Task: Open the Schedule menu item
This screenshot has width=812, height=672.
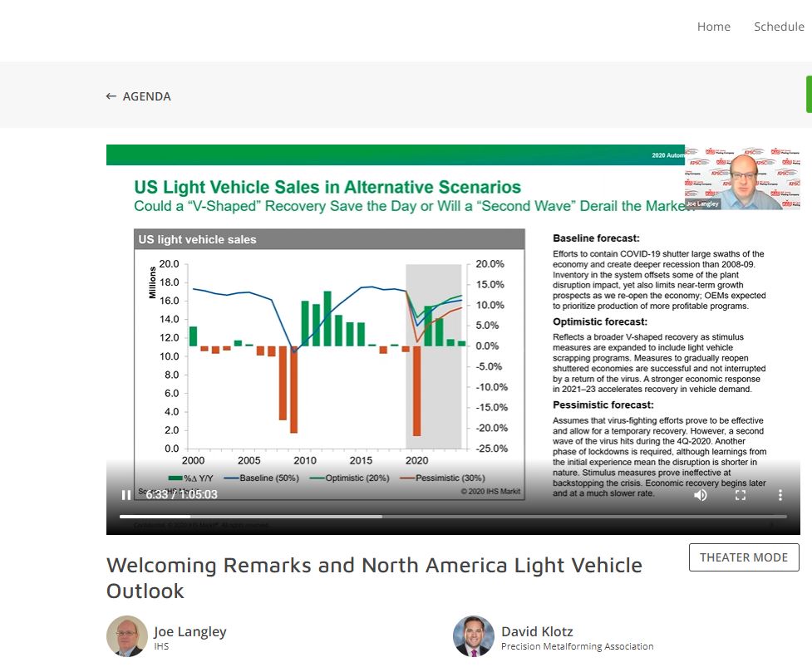Action: pyautogui.click(x=779, y=27)
